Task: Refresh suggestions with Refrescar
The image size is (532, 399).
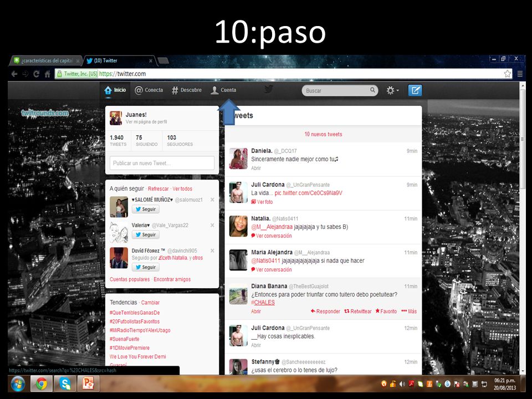Action: click(158, 189)
